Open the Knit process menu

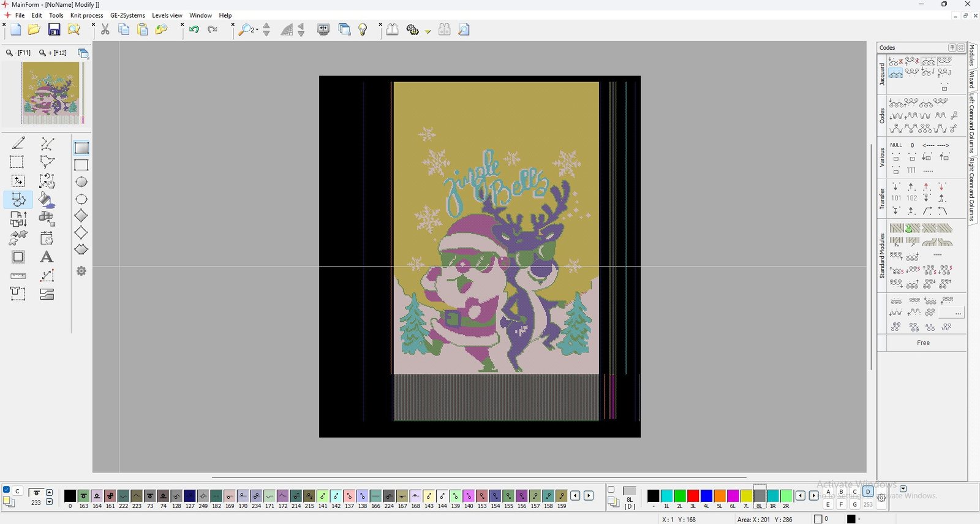(x=86, y=15)
